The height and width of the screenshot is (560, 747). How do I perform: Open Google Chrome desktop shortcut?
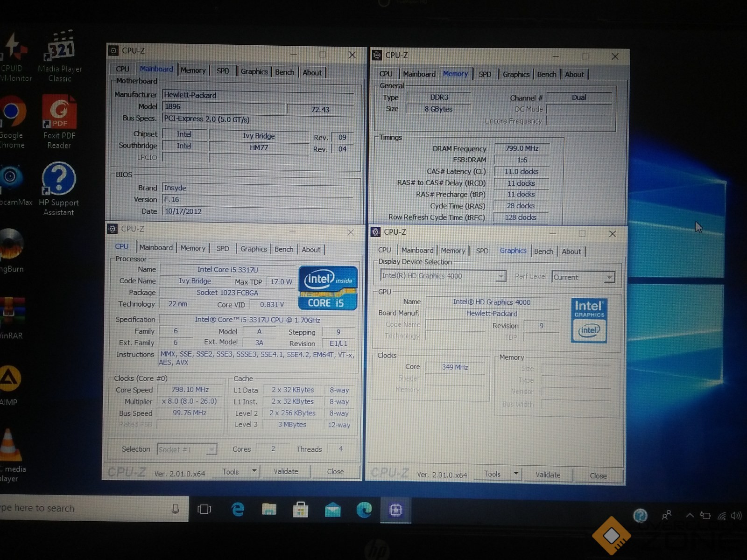12,123
